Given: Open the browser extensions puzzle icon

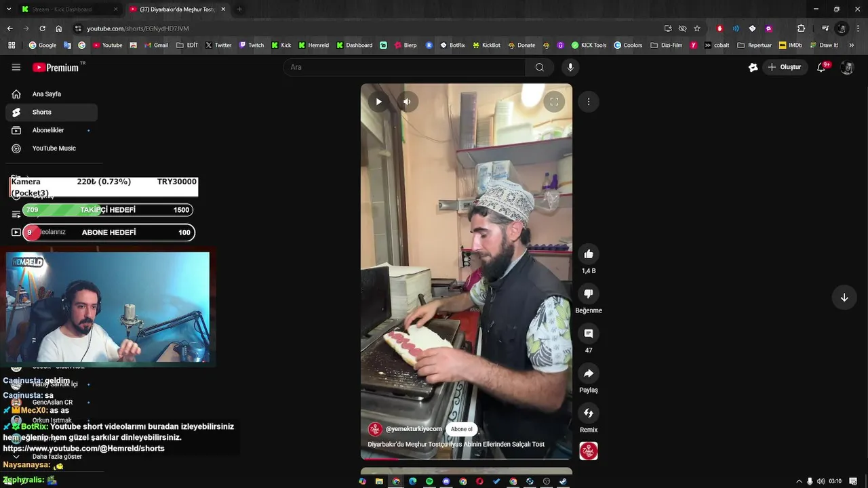Looking at the screenshot, I should click(801, 28).
